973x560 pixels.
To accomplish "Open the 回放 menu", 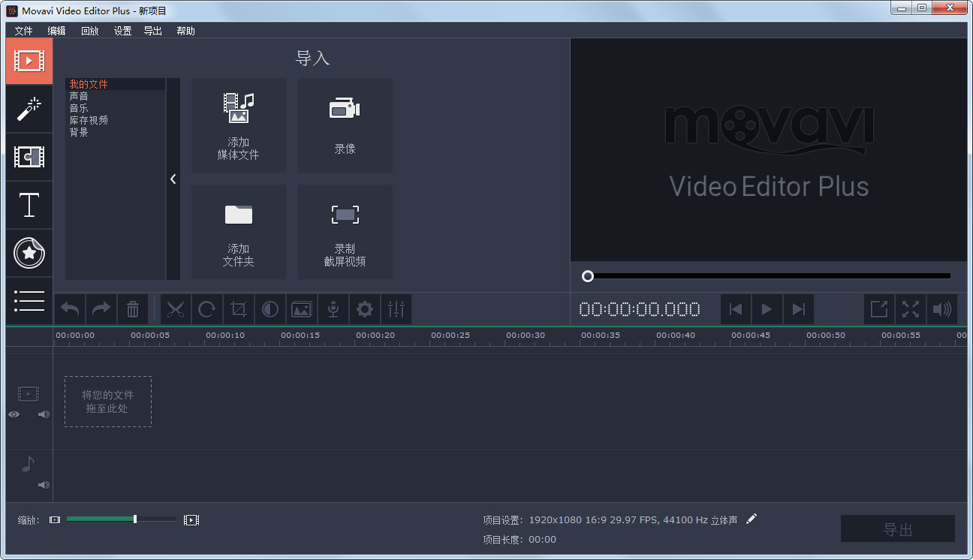I will 89,31.
